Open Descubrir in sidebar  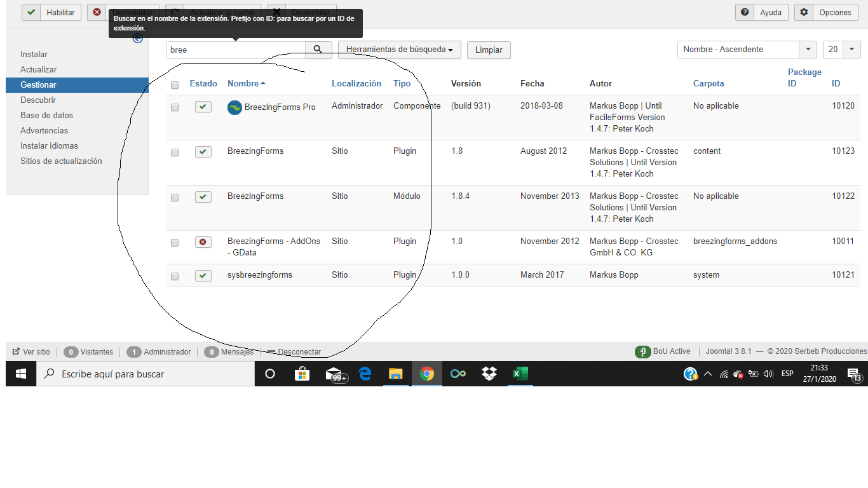(38, 100)
